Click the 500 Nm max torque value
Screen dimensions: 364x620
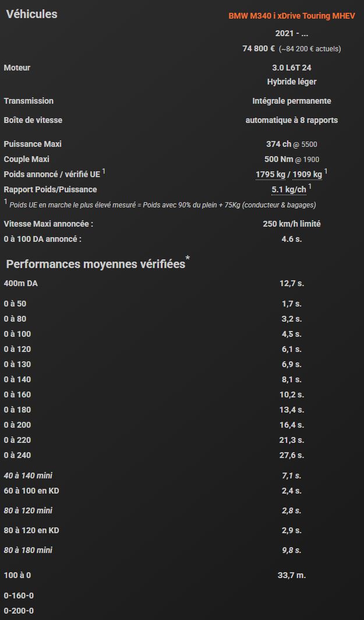tap(278, 159)
